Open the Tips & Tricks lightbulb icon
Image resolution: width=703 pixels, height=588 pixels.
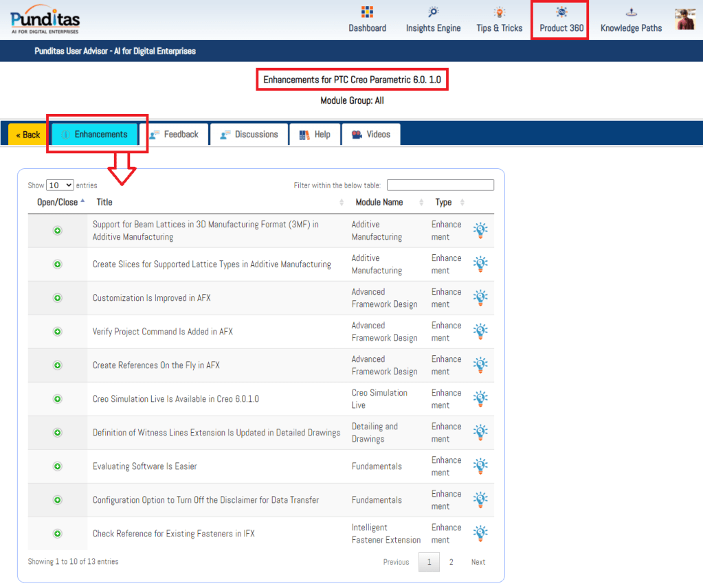pyautogui.click(x=499, y=13)
